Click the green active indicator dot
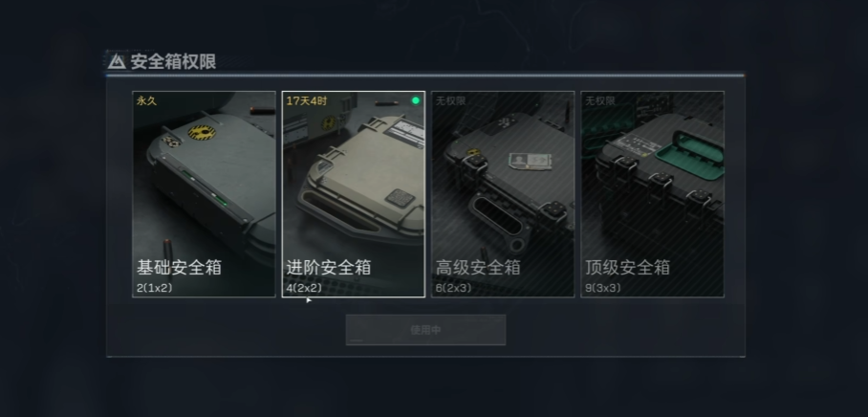Image resolution: width=868 pixels, height=417 pixels. point(416,100)
